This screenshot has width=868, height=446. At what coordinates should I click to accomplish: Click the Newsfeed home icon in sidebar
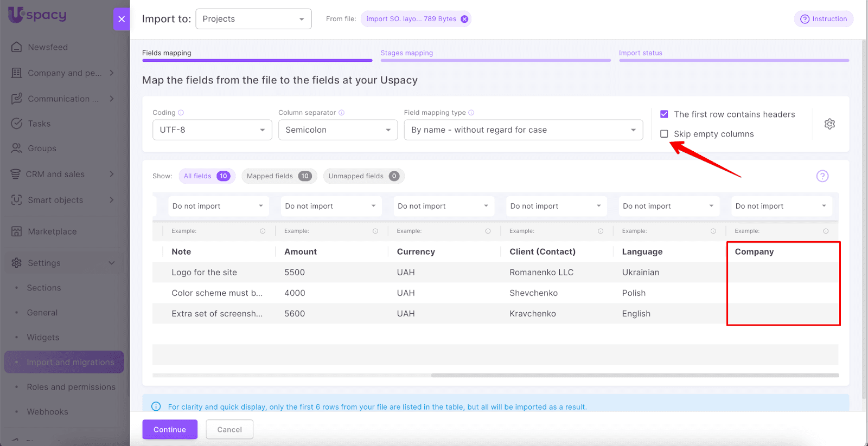tap(17, 47)
